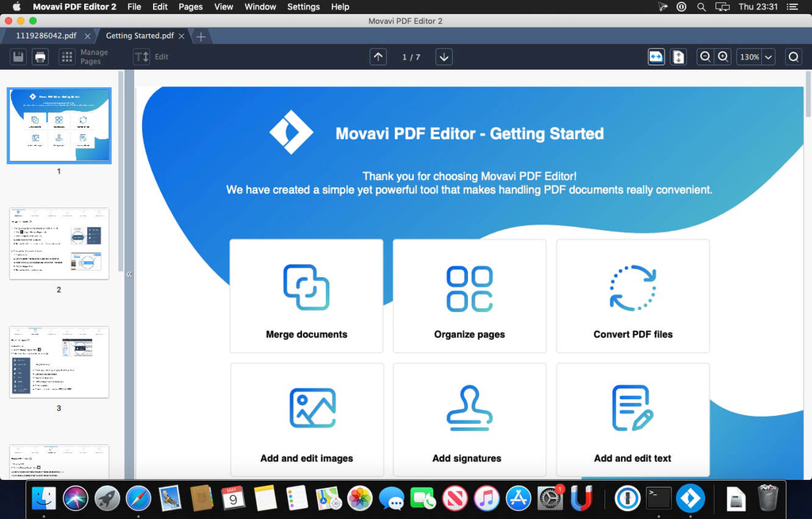The height and width of the screenshot is (519, 812).
Task: Open Music from the Dock
Action: pos(486,499)
